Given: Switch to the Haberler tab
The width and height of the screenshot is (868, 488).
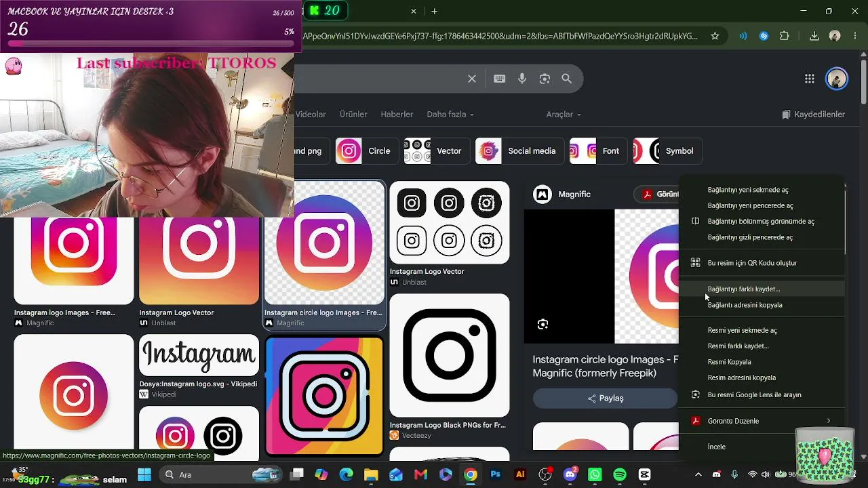Looking at the screenshot, I should pyautogui.click(x=397, y=115).
